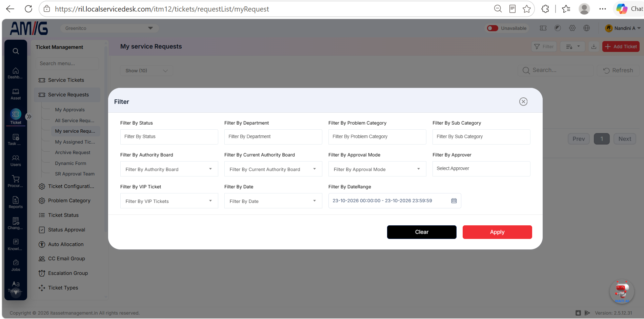
Task: Toggle the Unavailable status switch
Action: pyautogui.click(x=492, y=28)
